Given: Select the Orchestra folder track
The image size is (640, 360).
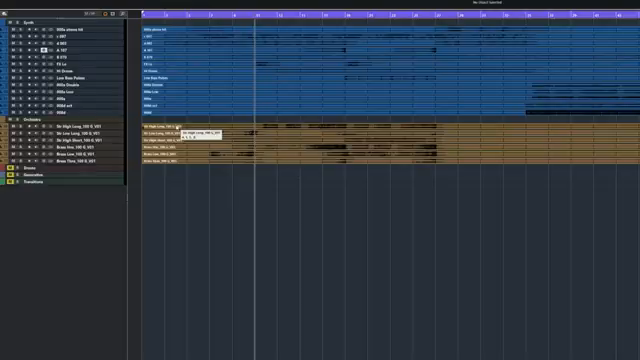Looking at the screenshot, I should click(32, 120).
